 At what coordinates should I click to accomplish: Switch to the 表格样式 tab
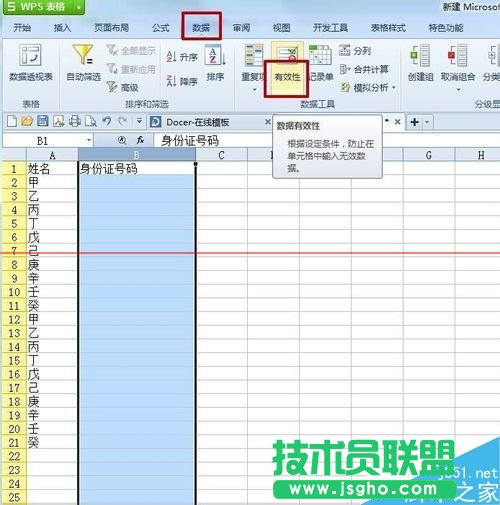388,28
